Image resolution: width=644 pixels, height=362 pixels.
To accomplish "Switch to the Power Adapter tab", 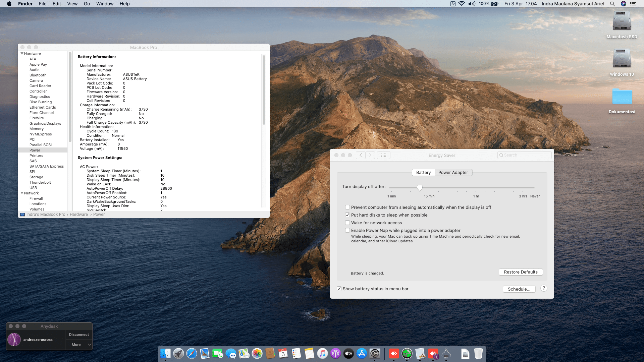I will [453, 172].
